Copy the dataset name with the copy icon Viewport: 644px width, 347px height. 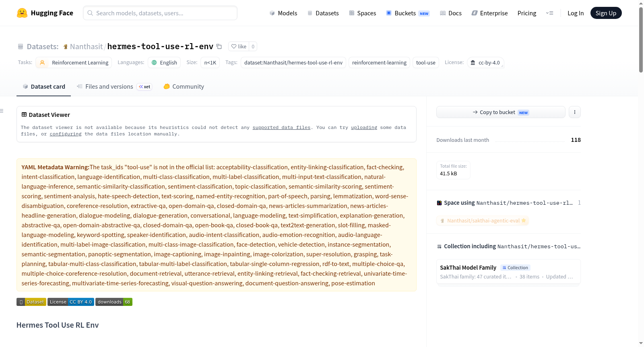coord(219,46)
